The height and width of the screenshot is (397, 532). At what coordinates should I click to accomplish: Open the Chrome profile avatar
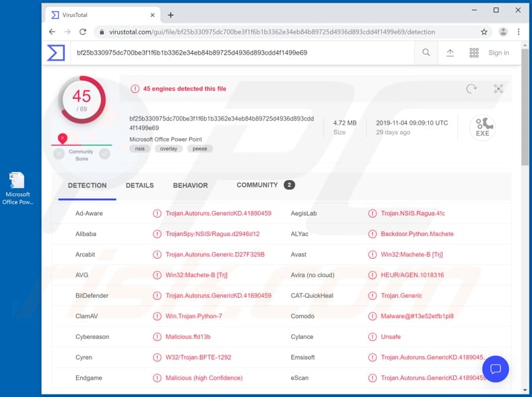pyautogui.click(x=503, y=32)
